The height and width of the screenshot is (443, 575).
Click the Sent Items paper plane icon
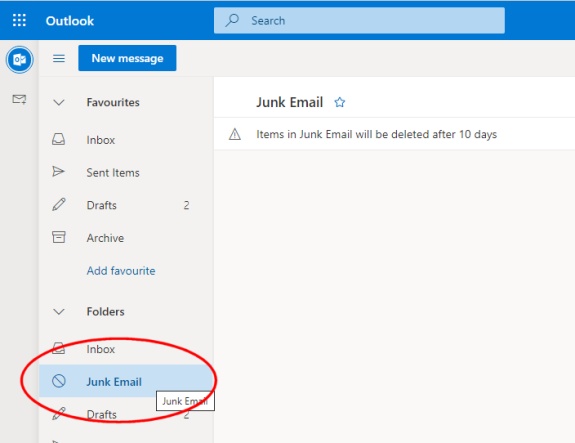58,171
